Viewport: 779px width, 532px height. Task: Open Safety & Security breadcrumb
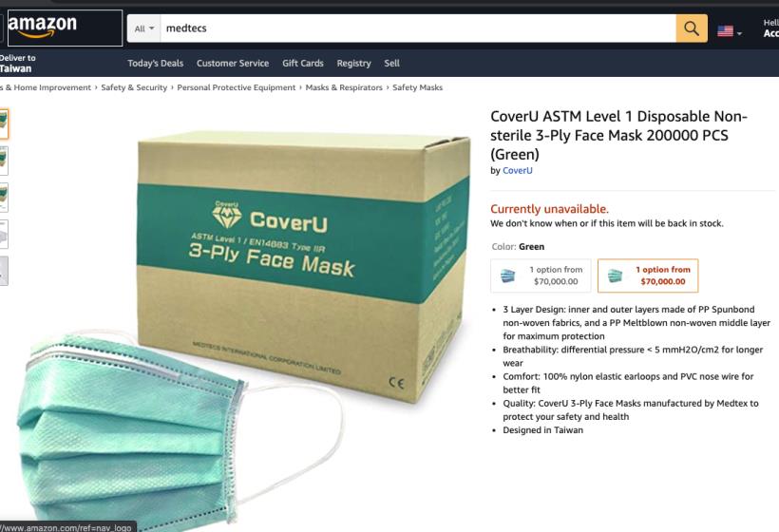pyautogui.click(x=134, y=87)
